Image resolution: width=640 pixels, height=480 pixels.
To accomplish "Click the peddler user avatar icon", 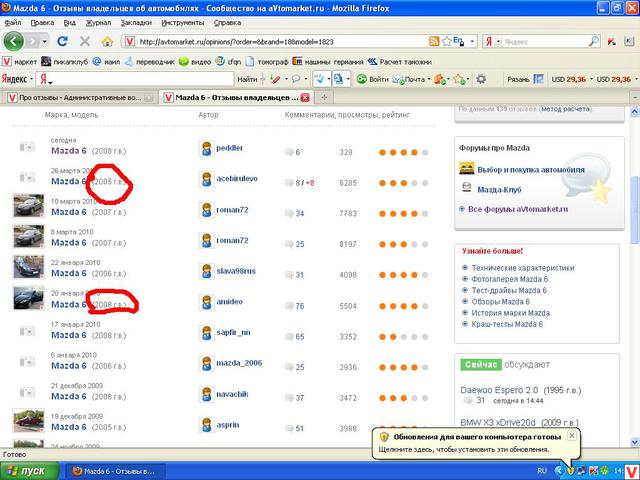I will pos(207,148).
